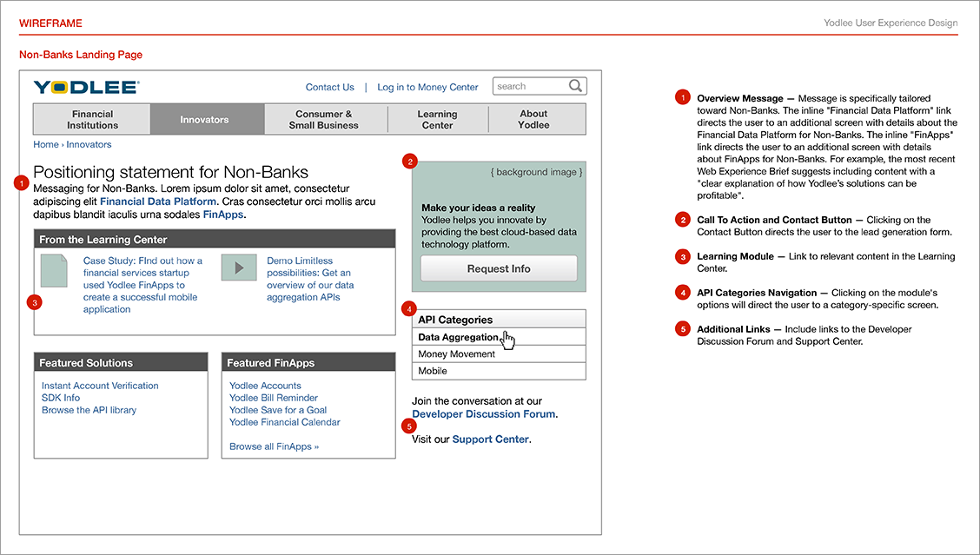Select the Innovators nav tab
The height and width of the screenshot is (555, 980).
(x=208, y=119)
